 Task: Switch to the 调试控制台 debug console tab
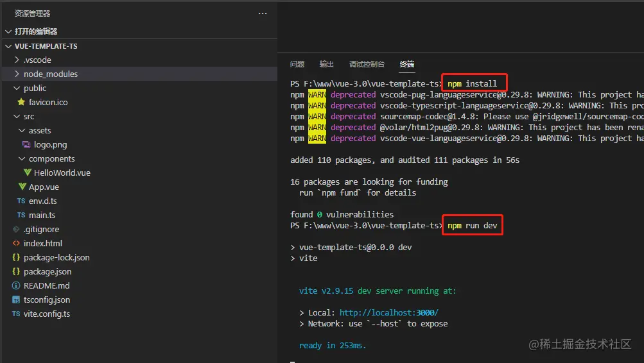click(x=367, y=64)
